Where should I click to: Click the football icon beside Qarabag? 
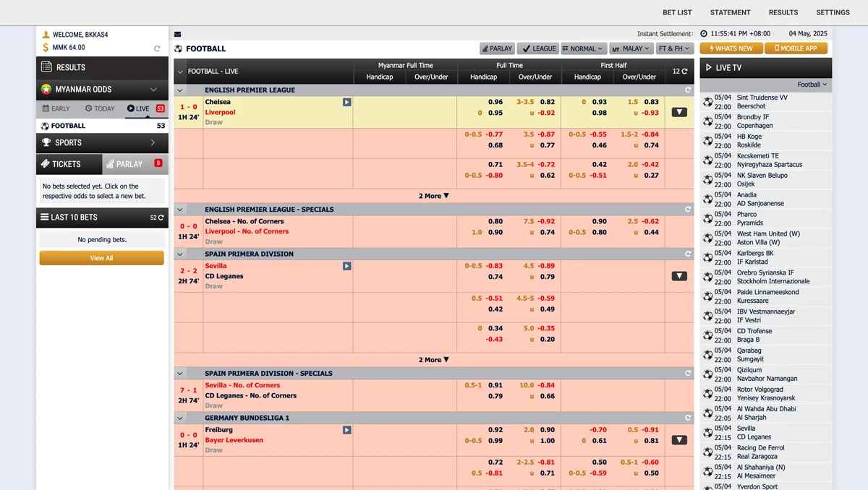[707, 355]
